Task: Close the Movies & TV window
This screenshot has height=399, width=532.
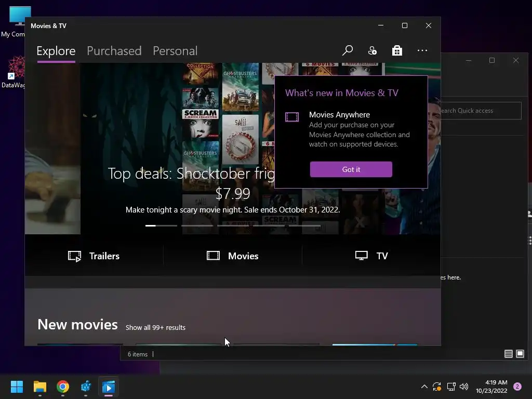Action: [x=429, y=25]
